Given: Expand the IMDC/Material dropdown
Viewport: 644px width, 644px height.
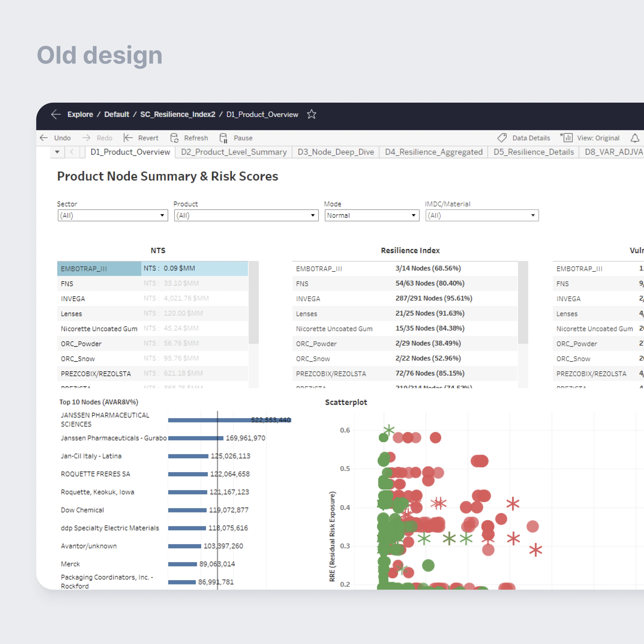Looking at the screenshot, I should click(533, 215).
